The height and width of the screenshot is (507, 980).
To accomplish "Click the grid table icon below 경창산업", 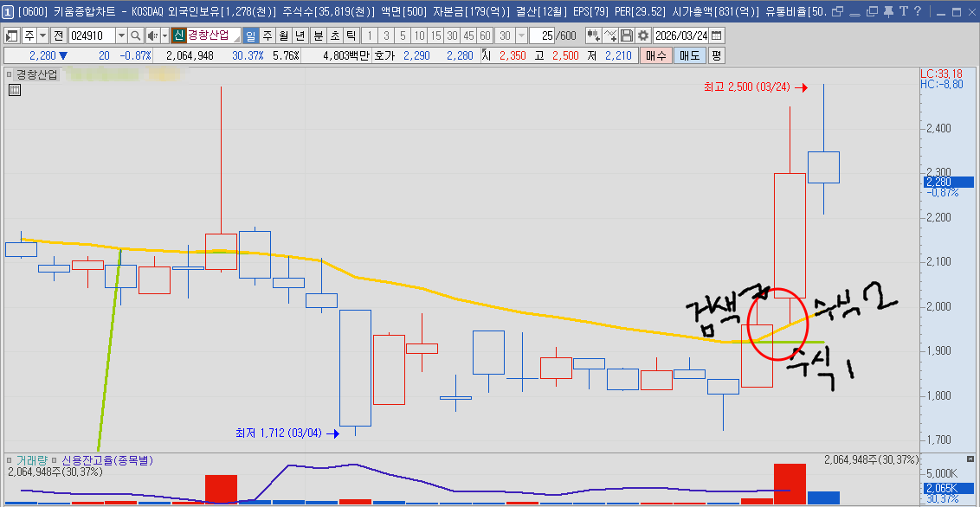I will tap(15, 90).
